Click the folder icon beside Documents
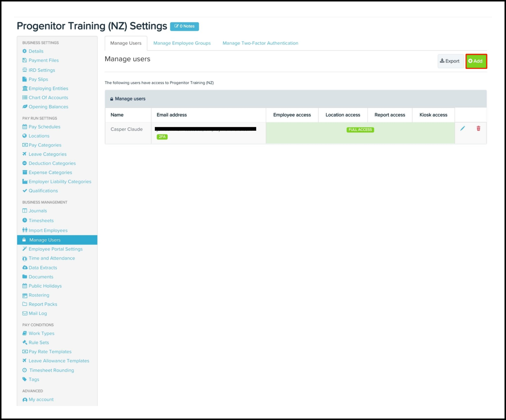 tap(25, 276)
